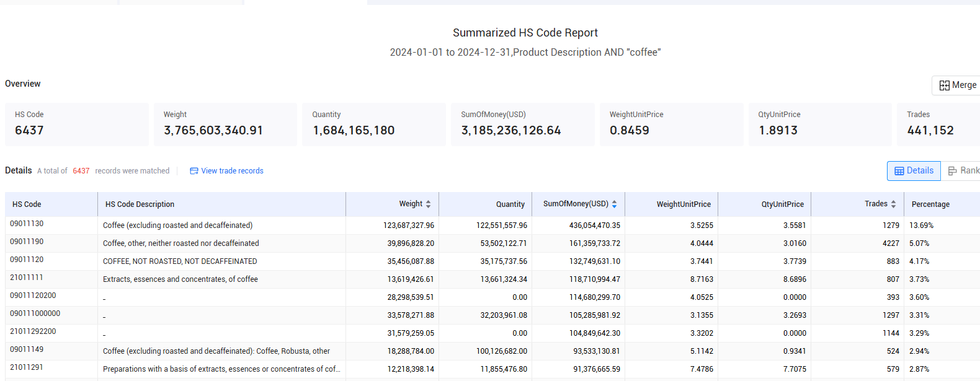Switch to the Details view tab
The height and width of the screenshot is (381, 980).
pos(914,171)
